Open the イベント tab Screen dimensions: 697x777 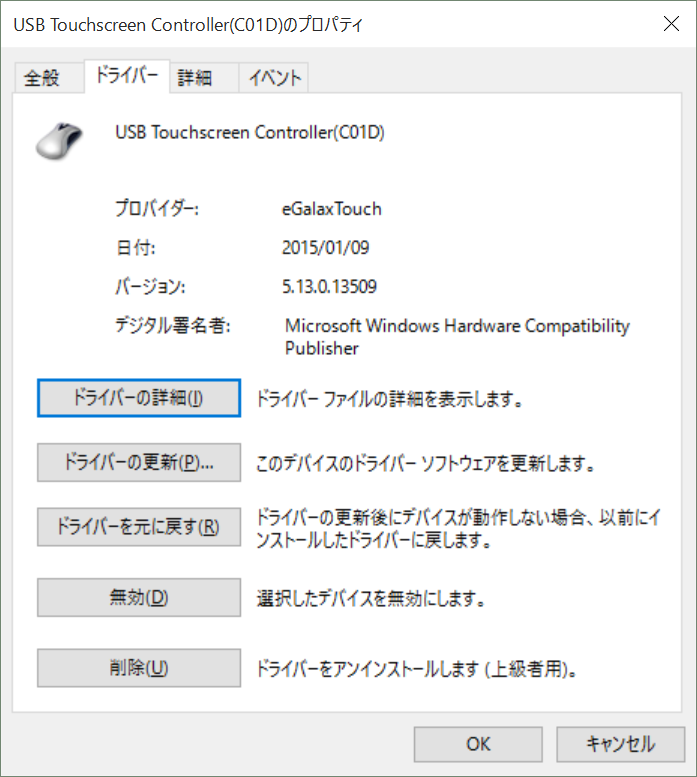coord(274,78)
